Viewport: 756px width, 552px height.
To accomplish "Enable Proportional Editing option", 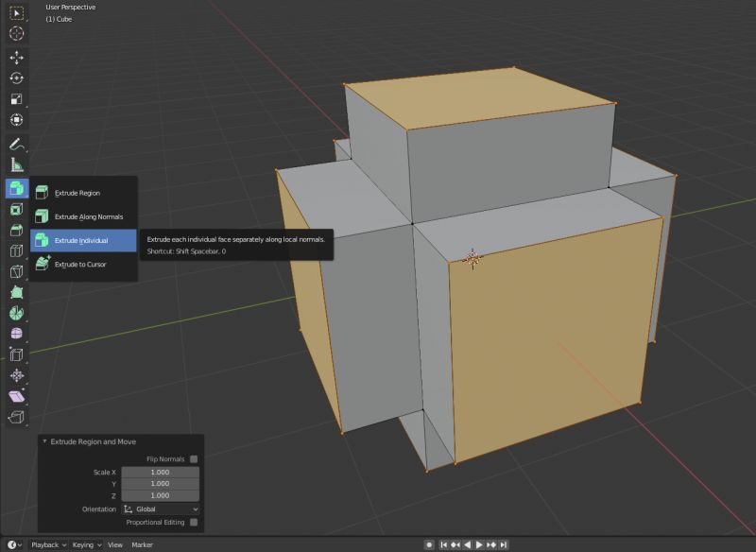I will 194,522.
